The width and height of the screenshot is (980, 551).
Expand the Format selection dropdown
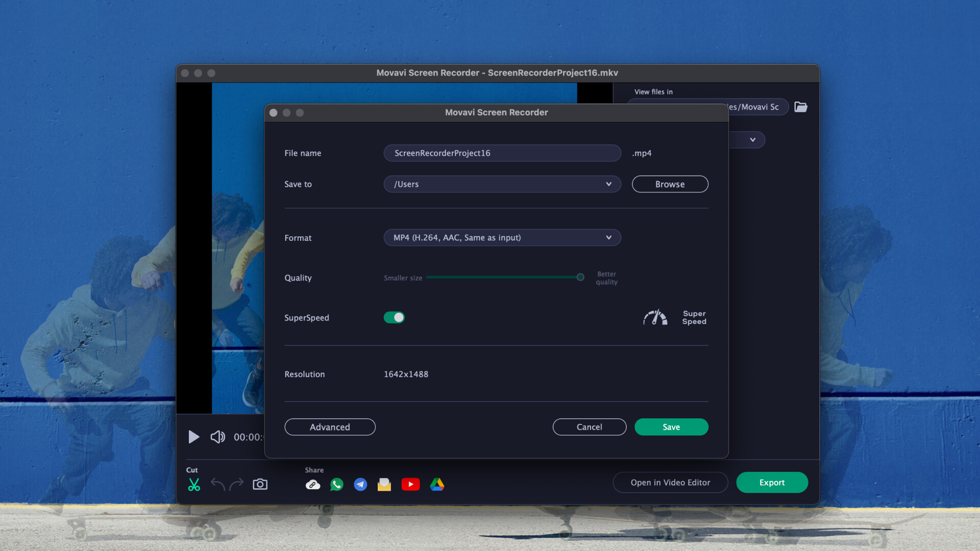[502, 237]
